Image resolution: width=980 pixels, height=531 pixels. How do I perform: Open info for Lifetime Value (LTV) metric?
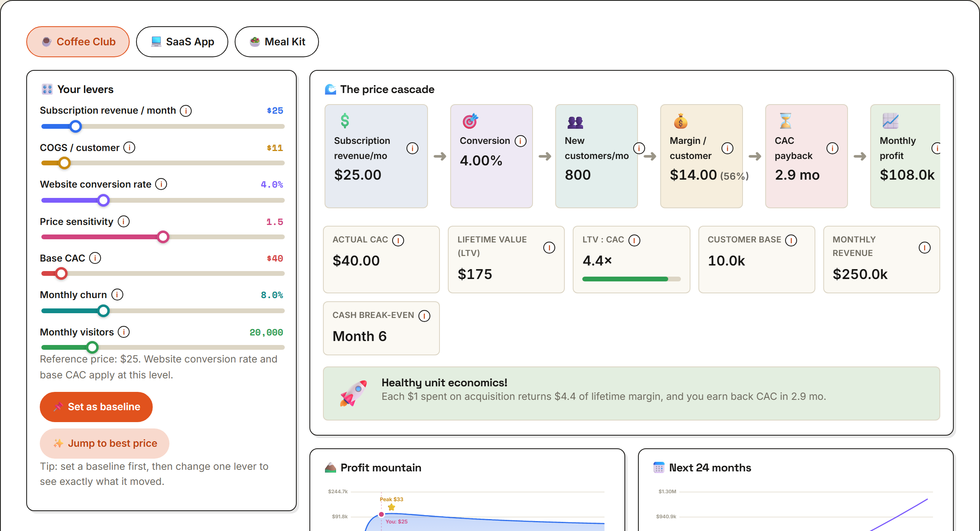[x=549, y=248]
